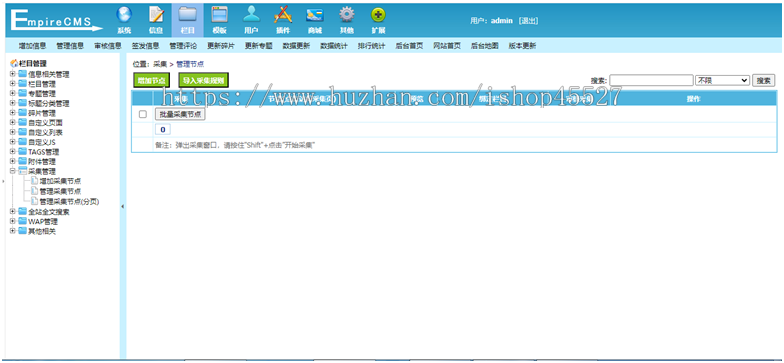Click the page icon beside 增加采集节点

pyautogui.click(x=34, y=181)
